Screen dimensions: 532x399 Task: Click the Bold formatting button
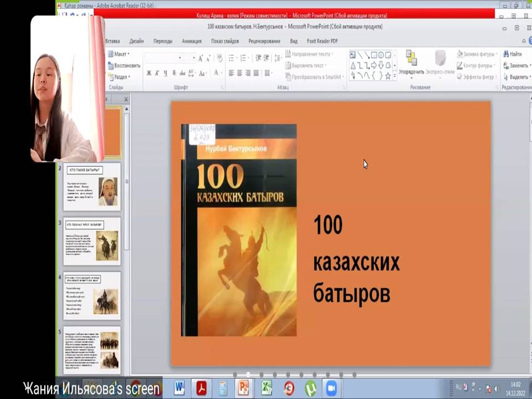pyautogui.click(x=149, y=73)
